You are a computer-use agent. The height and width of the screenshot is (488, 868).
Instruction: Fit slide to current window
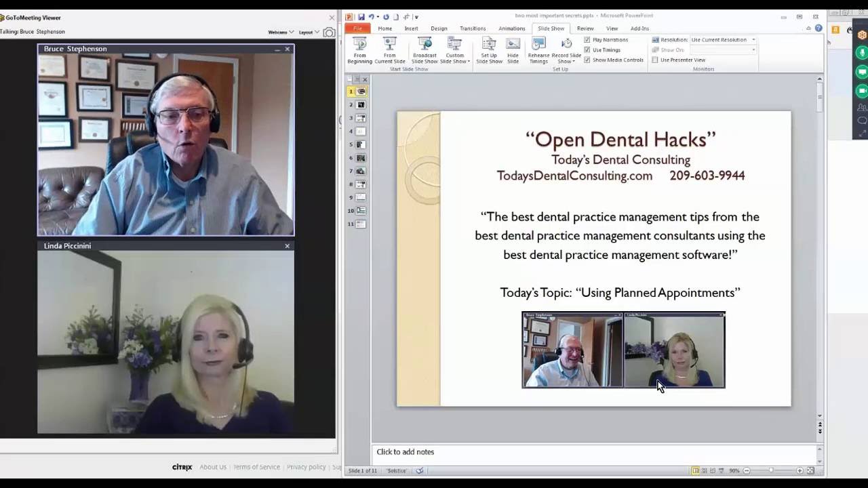click(x=810, y=470)
